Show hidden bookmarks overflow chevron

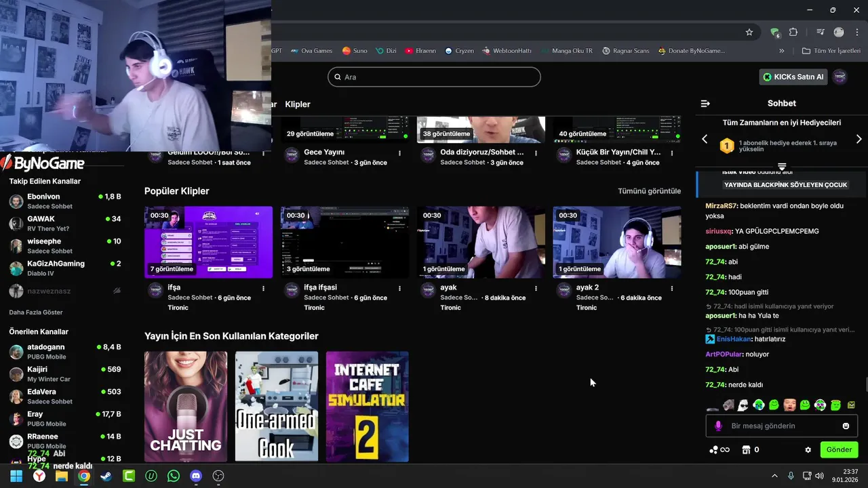pos(781,51)
